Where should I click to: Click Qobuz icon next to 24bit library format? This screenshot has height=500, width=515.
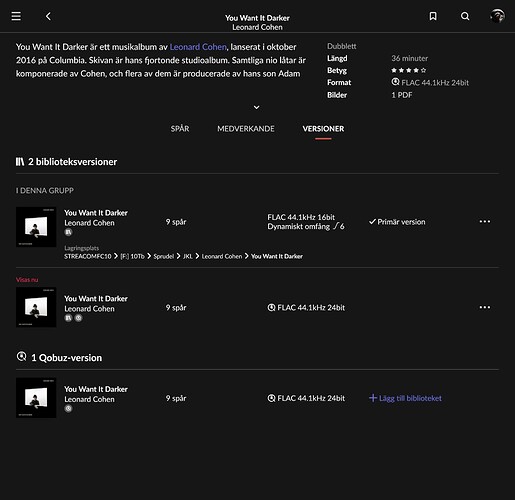[x=271, y=307]
